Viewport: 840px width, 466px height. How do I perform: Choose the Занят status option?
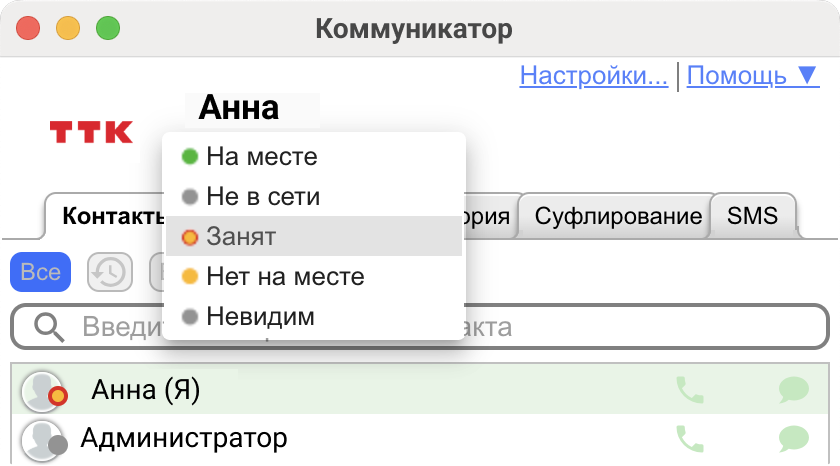pyautogui.click(x=241, y=237)
